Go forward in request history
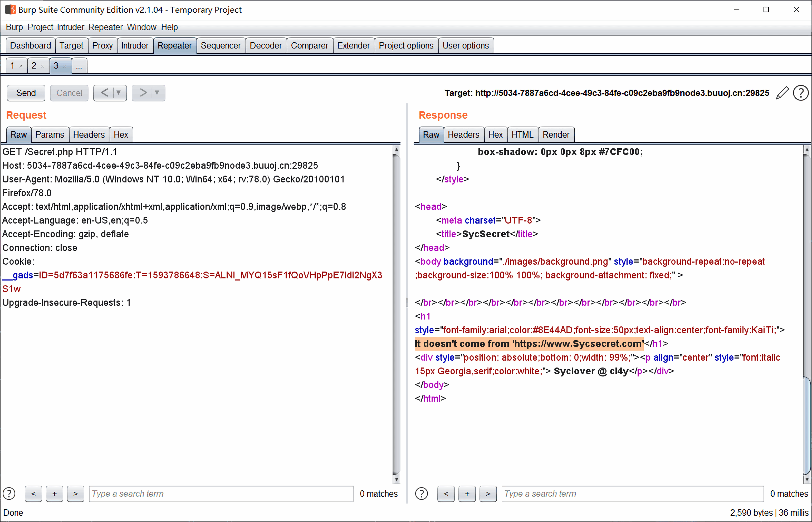 [143, 93]
